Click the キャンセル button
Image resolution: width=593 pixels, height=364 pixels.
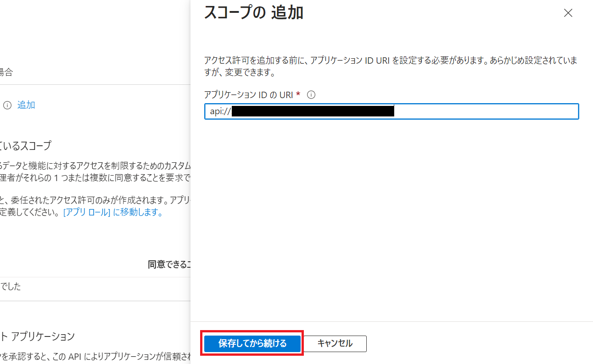(335, 343)
